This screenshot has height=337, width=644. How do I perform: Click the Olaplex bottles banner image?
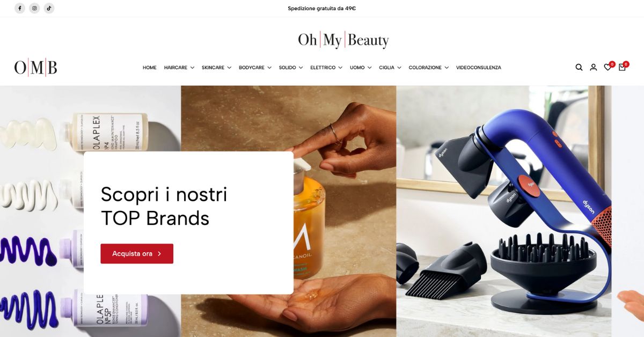click(90, 211)
